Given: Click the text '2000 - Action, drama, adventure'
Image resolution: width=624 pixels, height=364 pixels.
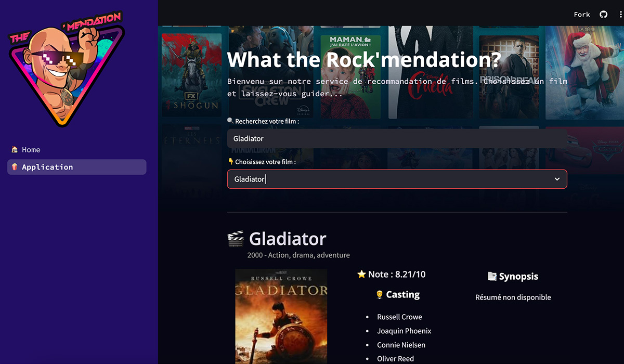Looking at the screenshot, I should click(x=298, y=255).
